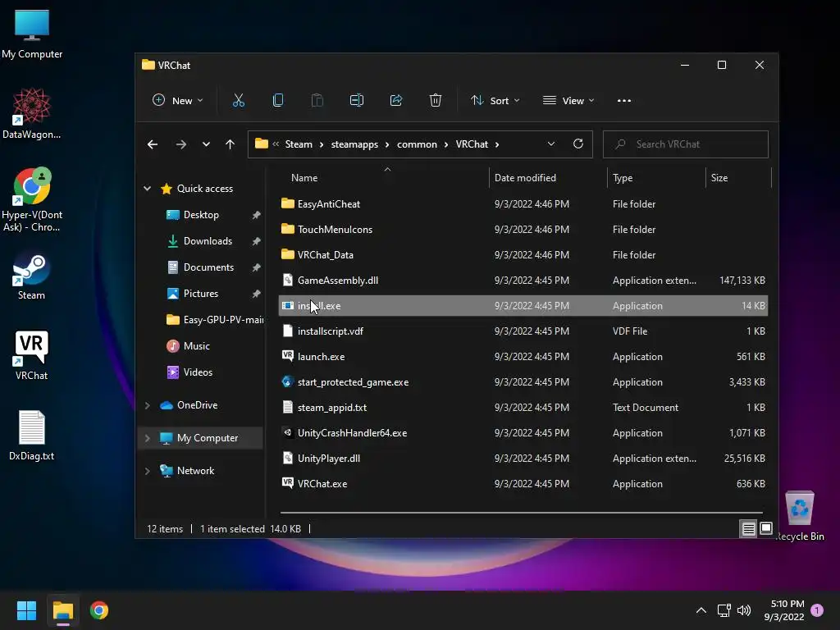The width and height of the screenshot is (840, 630).
Task: Switch to details view layout icon
Action: pos(748,529)
